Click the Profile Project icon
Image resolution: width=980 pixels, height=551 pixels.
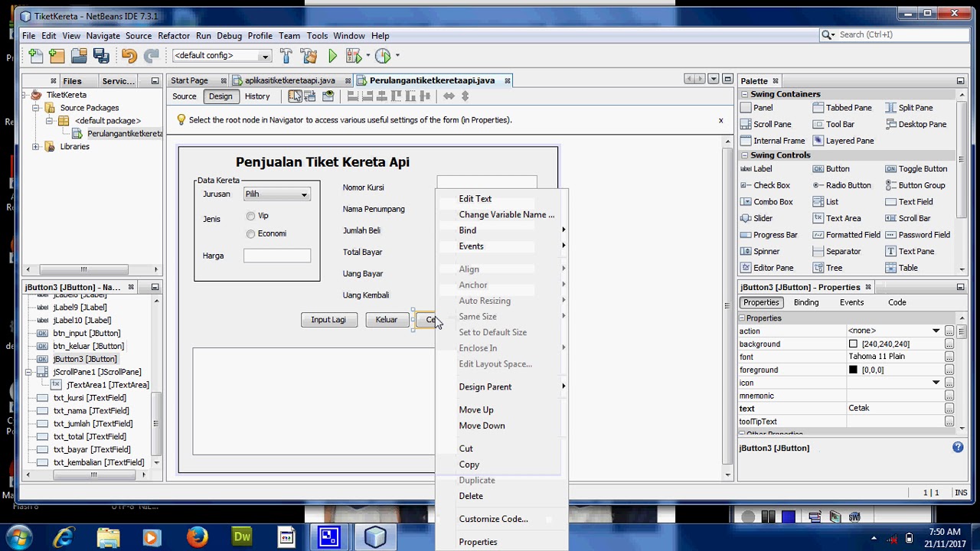click(x=383, y=55)
